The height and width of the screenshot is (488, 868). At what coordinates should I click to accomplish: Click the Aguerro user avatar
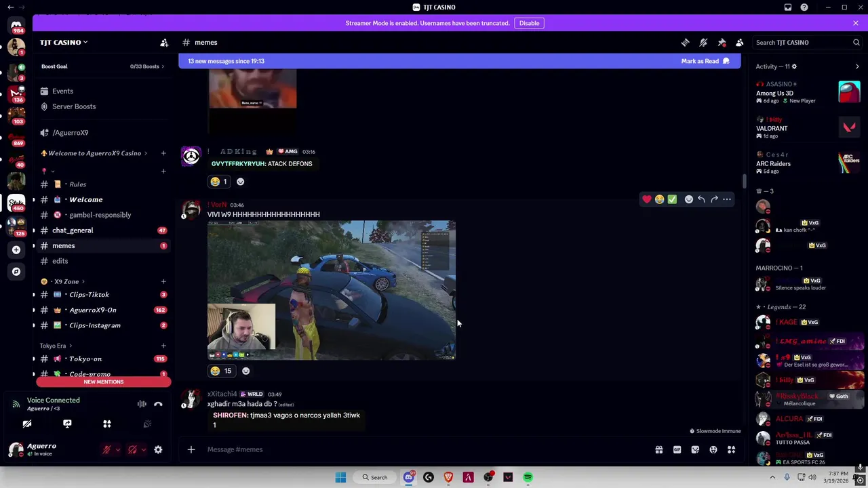[16, 449]
